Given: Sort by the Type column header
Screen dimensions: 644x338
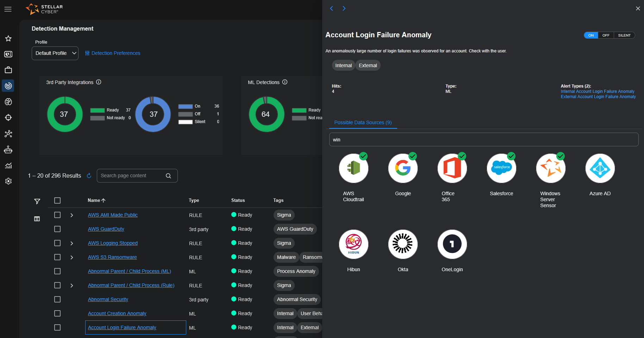Looking at the screenshot, I should tap(194, 200).
